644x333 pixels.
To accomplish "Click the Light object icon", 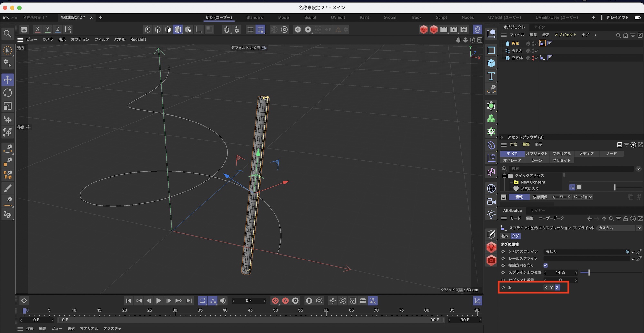I will point(491,214).
